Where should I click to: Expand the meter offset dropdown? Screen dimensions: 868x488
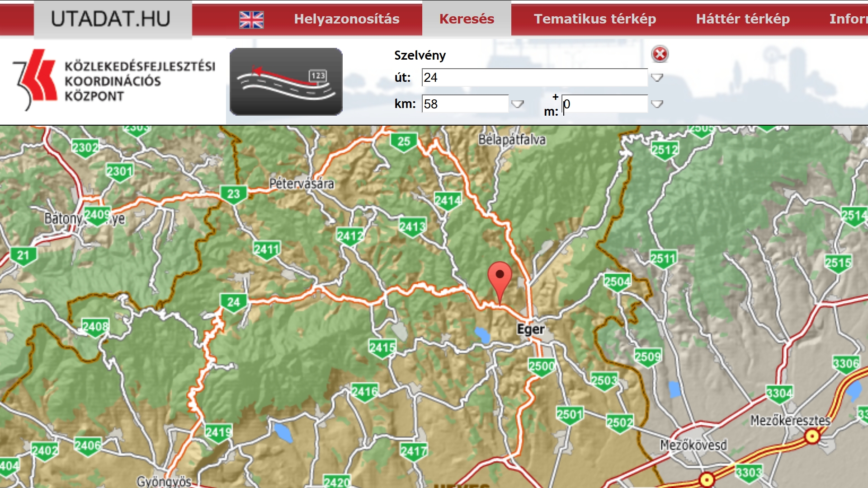tap(657, 104)
